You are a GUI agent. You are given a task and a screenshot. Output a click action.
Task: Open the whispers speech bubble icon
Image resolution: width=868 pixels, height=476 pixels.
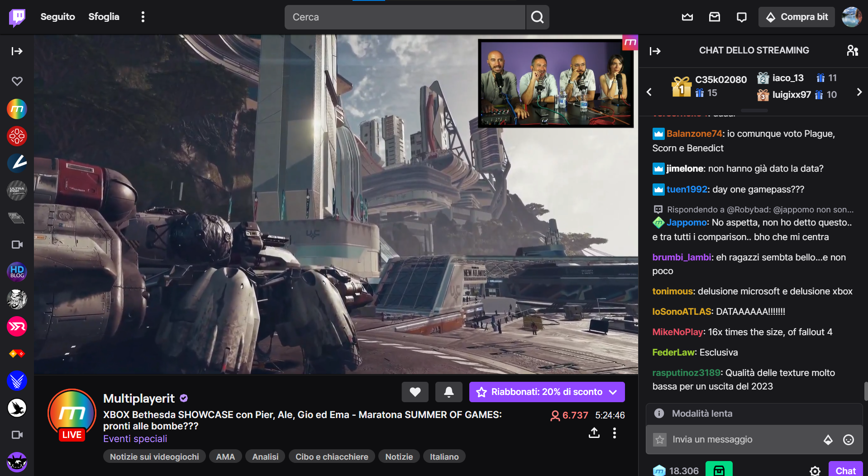point(742,17)
